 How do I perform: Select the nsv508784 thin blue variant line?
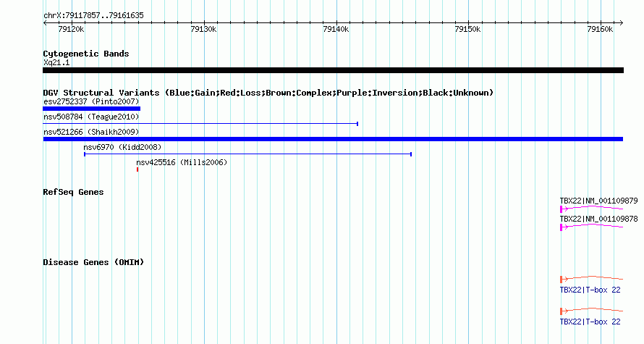coord(200,124)
